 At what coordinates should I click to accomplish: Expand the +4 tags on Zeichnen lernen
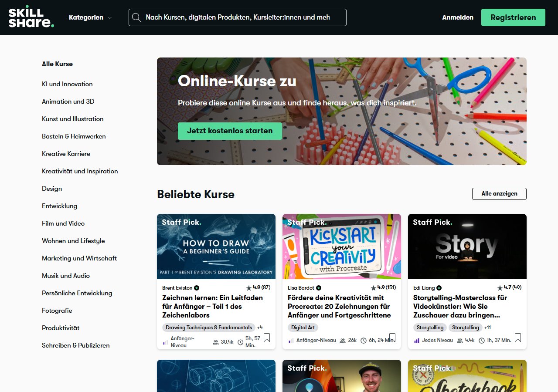[x=260, y=328]
